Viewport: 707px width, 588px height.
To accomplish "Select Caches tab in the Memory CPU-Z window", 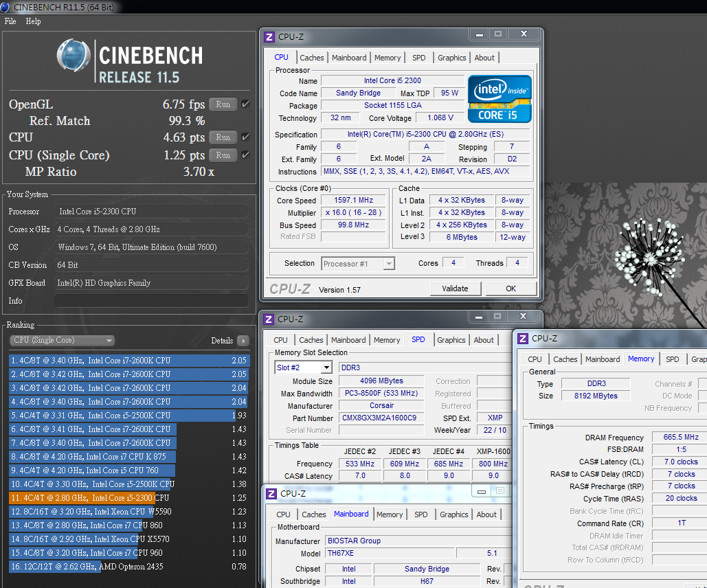I will click(x=565, y=359).
